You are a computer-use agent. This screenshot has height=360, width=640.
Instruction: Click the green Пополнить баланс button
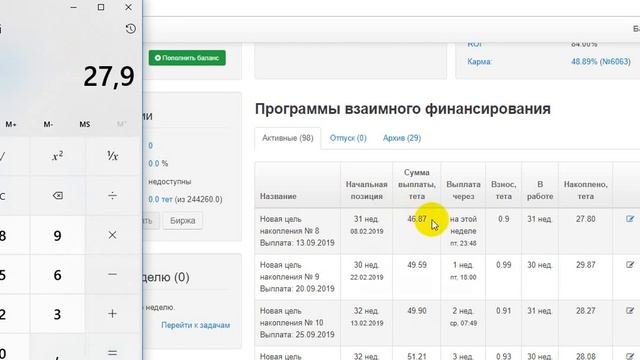187,58
